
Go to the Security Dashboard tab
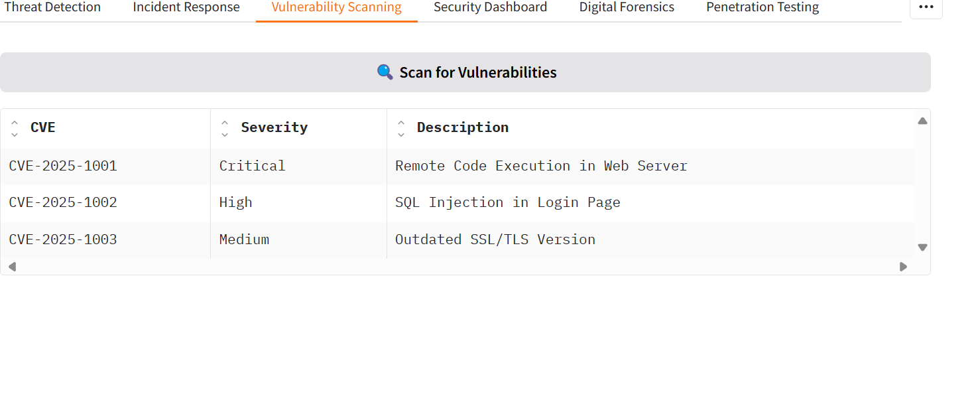click(490, 7)
